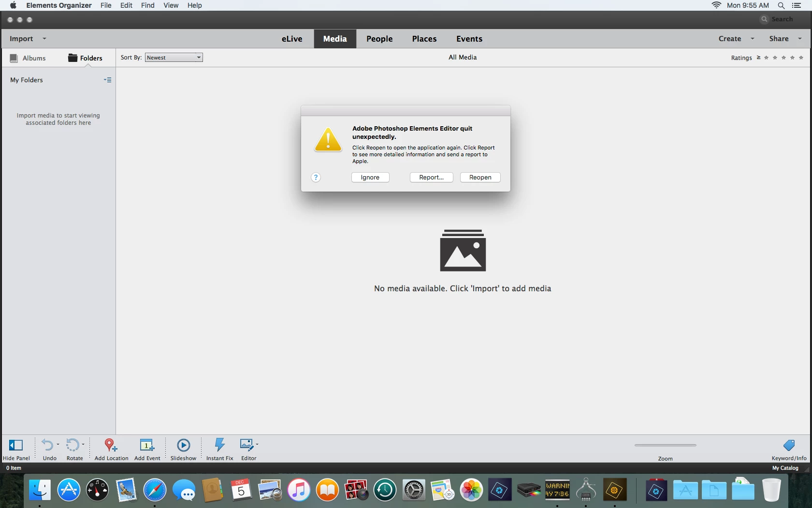Open Photo Booth from the dock
812x508 pixels.
pyautogui.click(x=356, y=490)
